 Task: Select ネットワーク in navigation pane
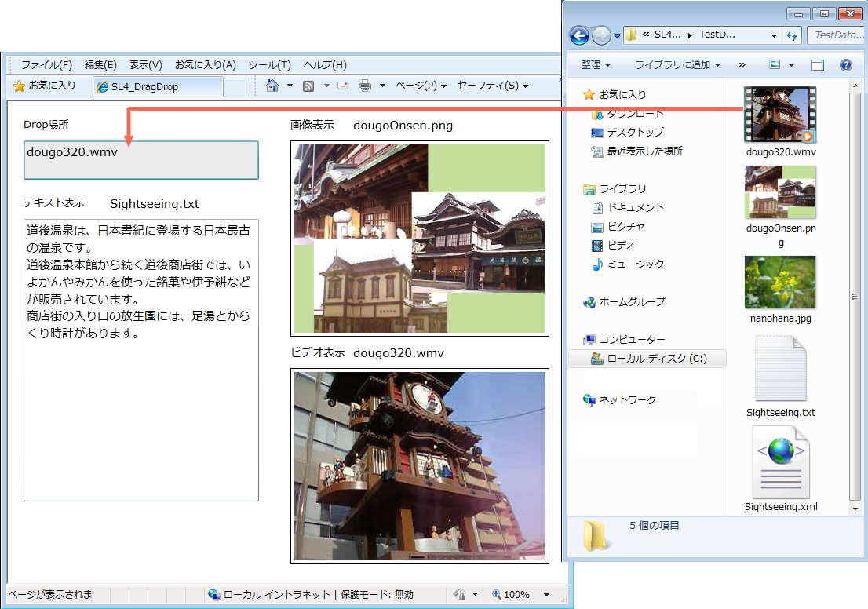619,399
